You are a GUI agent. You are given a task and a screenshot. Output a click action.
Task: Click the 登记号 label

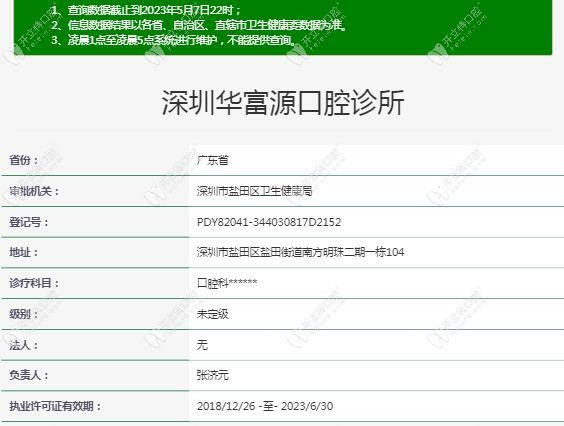pyautogui.click(x=29, y=222)
